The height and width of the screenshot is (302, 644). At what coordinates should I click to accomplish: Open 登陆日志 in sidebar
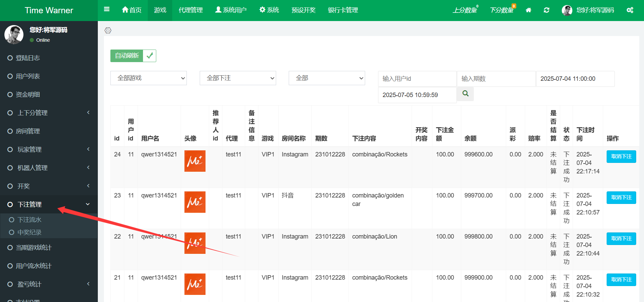point(49,58)
